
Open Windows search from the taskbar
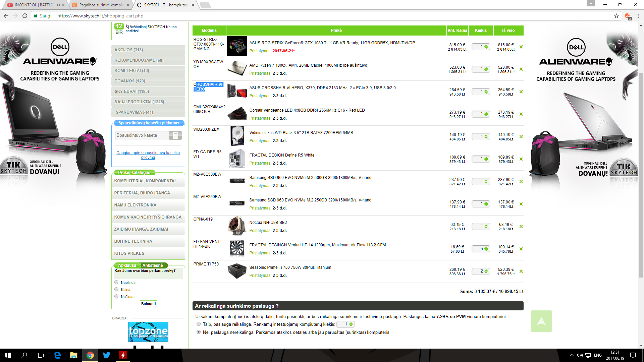coord(24,355)
